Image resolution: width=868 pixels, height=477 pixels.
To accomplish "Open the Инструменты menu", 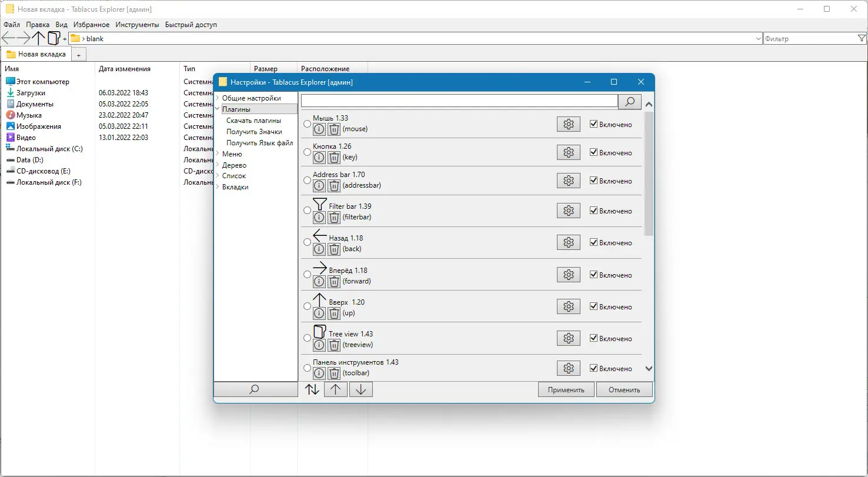I will pos(137,25).
